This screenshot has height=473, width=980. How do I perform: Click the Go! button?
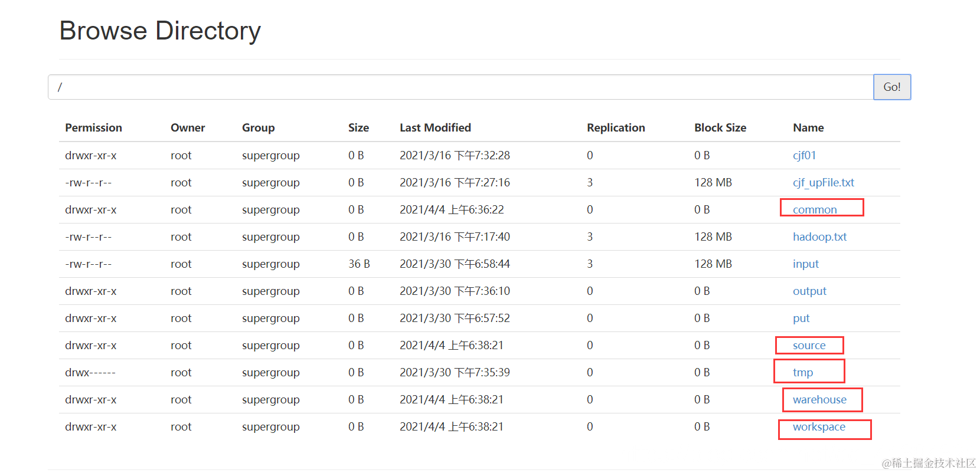point(892,87)
